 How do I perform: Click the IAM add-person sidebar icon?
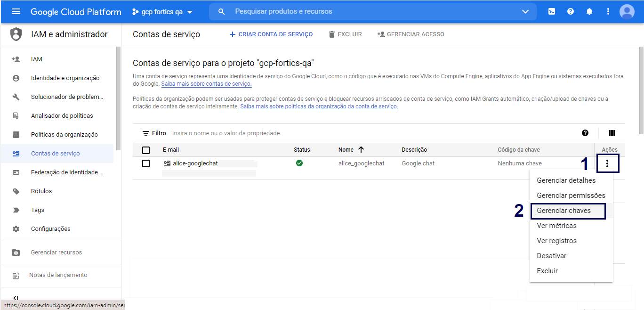(16, 59)
